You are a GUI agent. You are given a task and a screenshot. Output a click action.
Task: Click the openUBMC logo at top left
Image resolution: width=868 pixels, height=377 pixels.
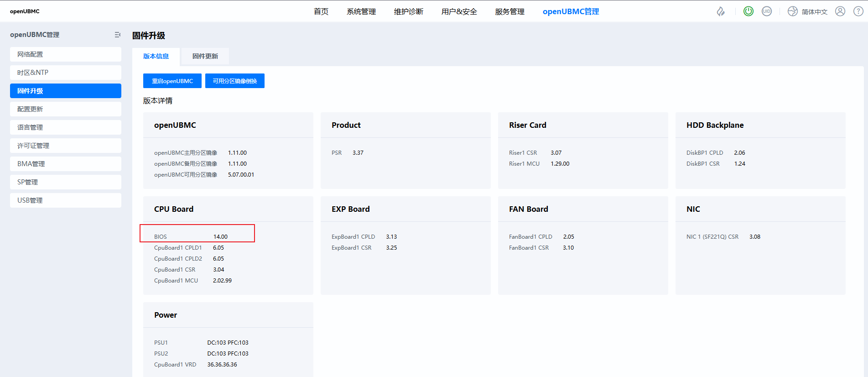(25, 11)
